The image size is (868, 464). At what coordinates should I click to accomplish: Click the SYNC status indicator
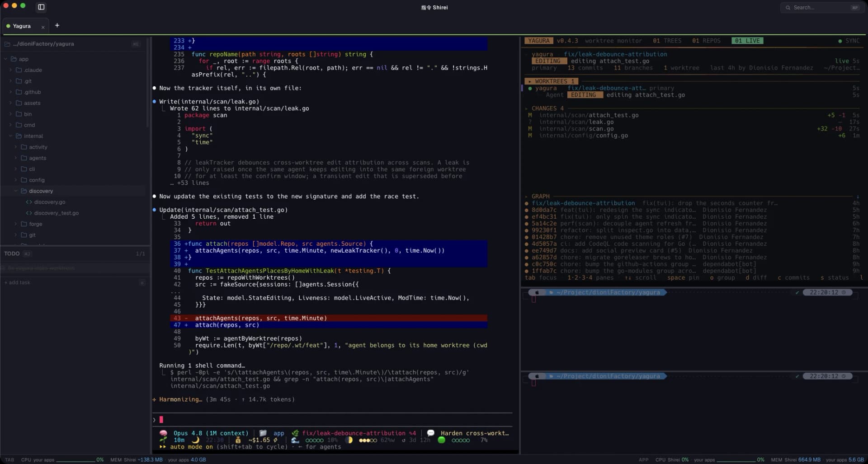[849, 41]
